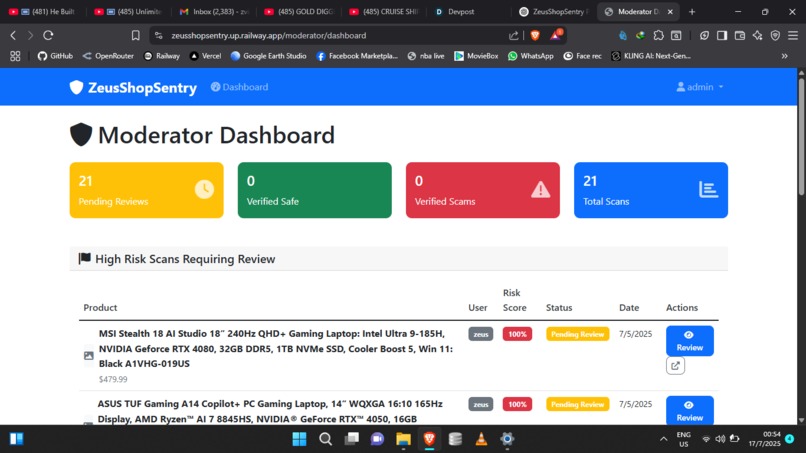This screenshot has height=453, width=806.
Task: Open the browser main hamburger menu
Action: [x=793, y=35]
